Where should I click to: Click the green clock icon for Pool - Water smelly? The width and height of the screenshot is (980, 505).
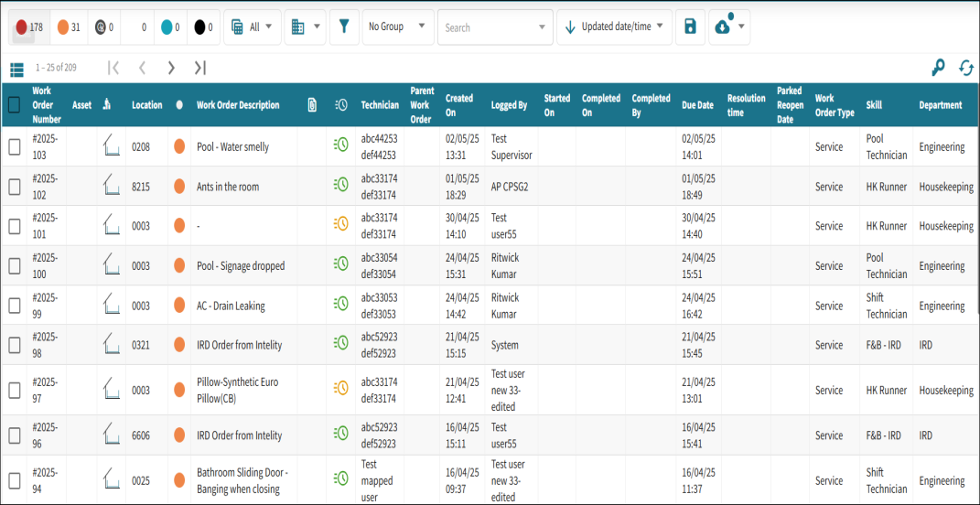pyautogui.click(x=341, y=145)
